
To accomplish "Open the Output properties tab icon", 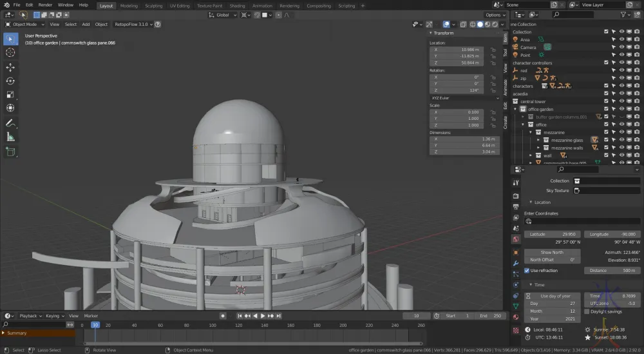I will coord(516,207).
